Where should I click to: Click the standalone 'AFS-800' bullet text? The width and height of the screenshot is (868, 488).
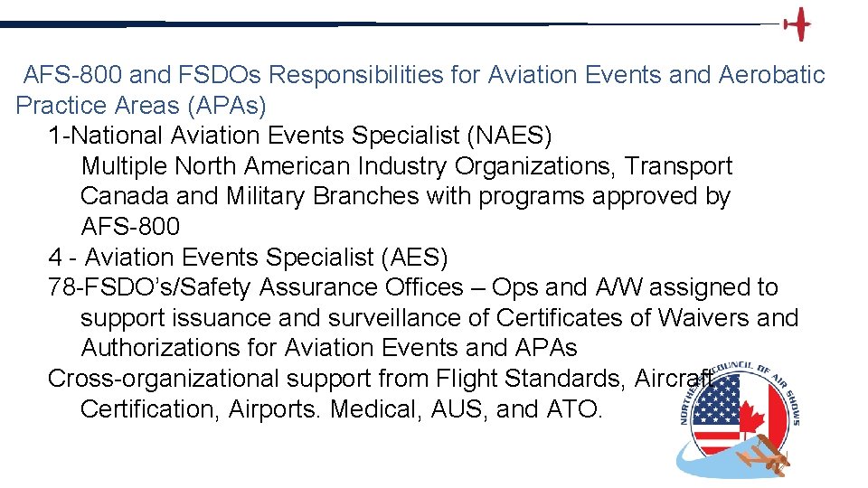point(130,226)
